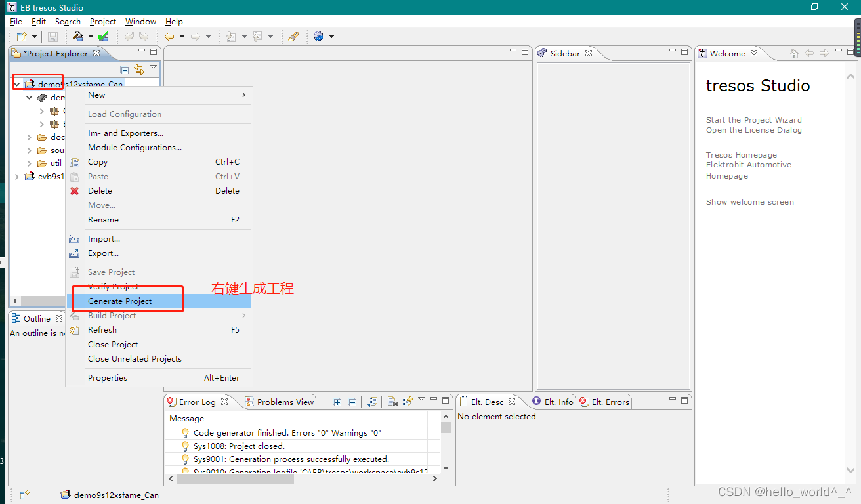Open the New submenu in context menu
This screenshot has width=861, height=504.
[159, 95]
